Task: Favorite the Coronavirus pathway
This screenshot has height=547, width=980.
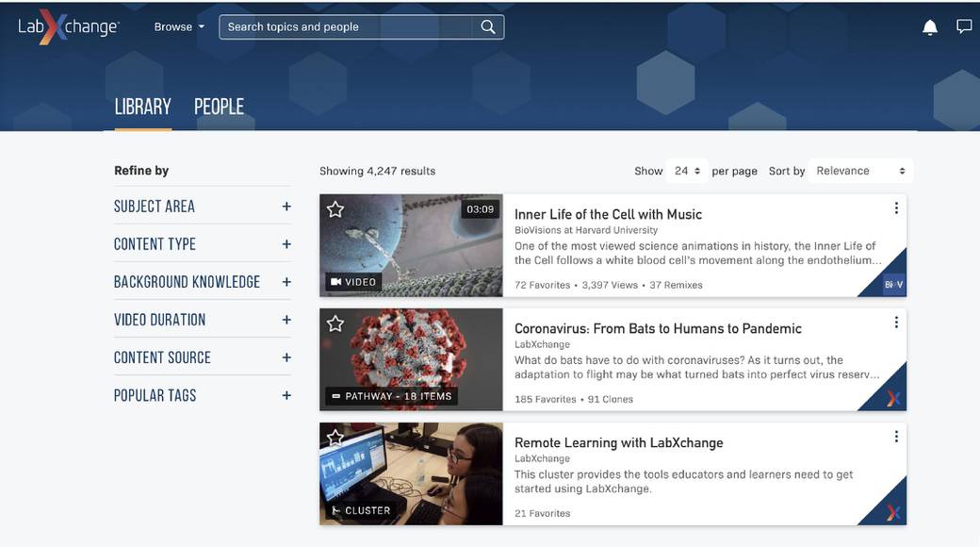Action: (x=335, y=323)
